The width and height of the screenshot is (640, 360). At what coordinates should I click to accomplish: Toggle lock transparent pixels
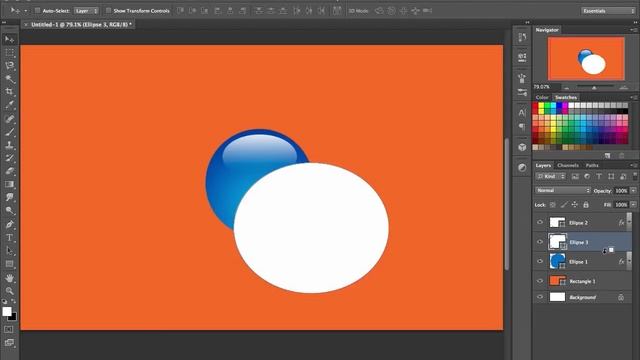553,204
